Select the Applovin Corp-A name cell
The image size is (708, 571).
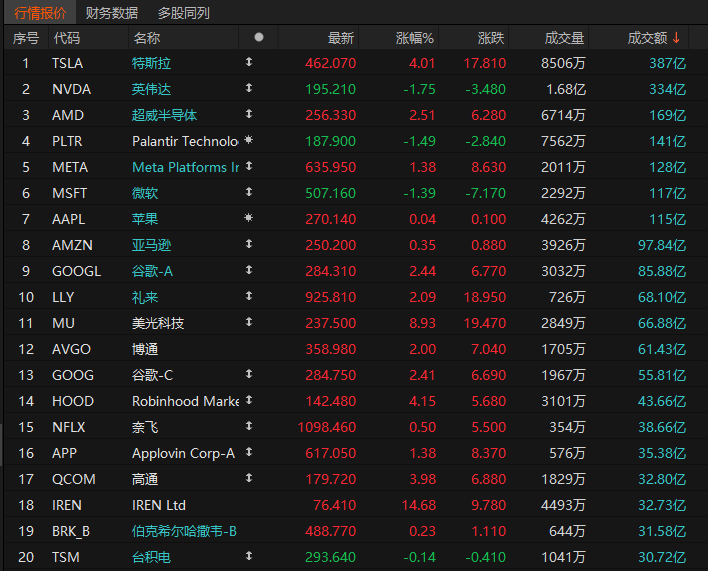(x=183, y=453)
